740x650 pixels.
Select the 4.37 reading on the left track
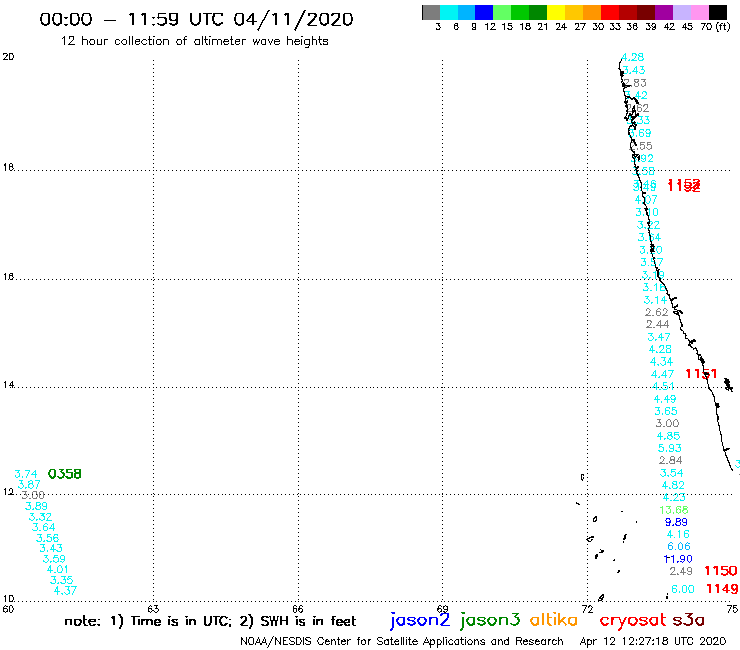[x=65, y=591]
